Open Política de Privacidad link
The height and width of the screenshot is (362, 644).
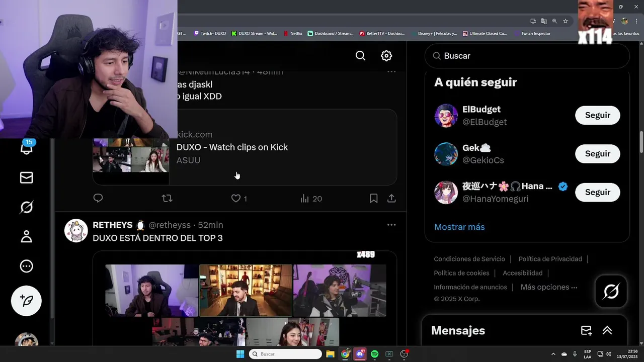(x=550, y=259)
